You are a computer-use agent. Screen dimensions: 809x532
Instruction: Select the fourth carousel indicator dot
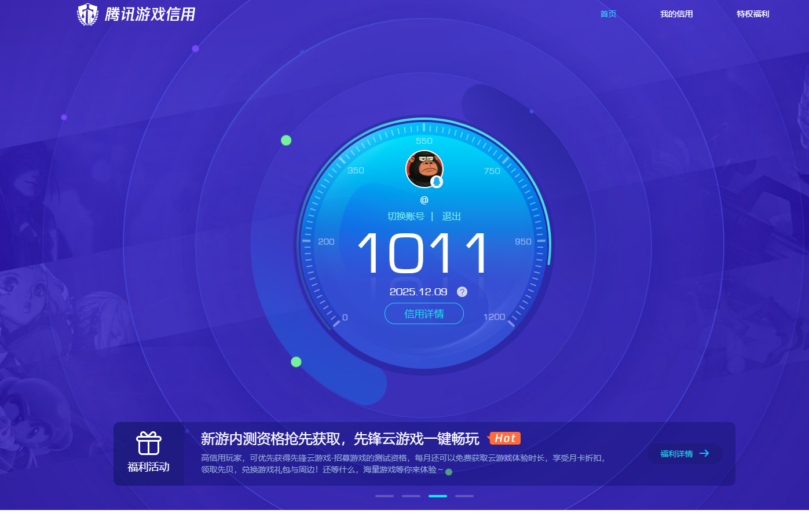464,496
